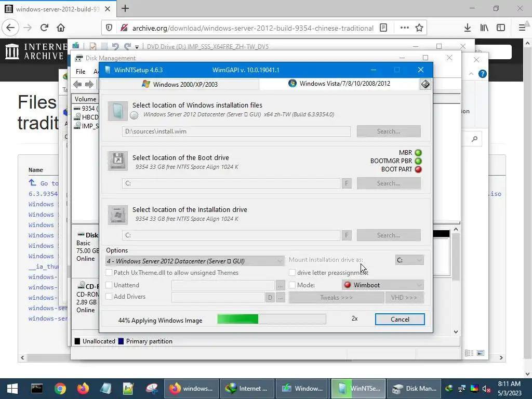Open Tweaks settings button
This screenshot has width=532, height=399.
coord(336,298)
